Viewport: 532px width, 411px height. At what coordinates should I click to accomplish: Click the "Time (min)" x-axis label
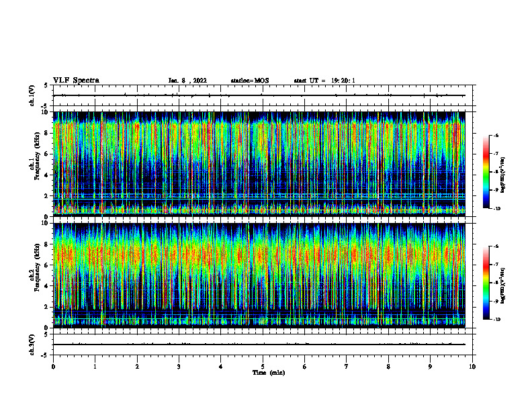tap(269, 373)
